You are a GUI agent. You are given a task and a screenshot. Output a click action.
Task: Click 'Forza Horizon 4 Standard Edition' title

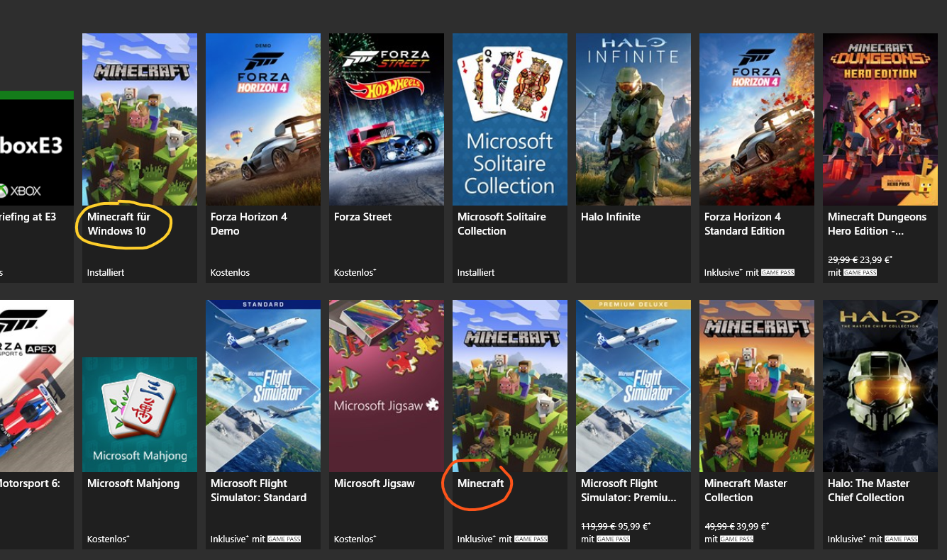pos(744,224)
